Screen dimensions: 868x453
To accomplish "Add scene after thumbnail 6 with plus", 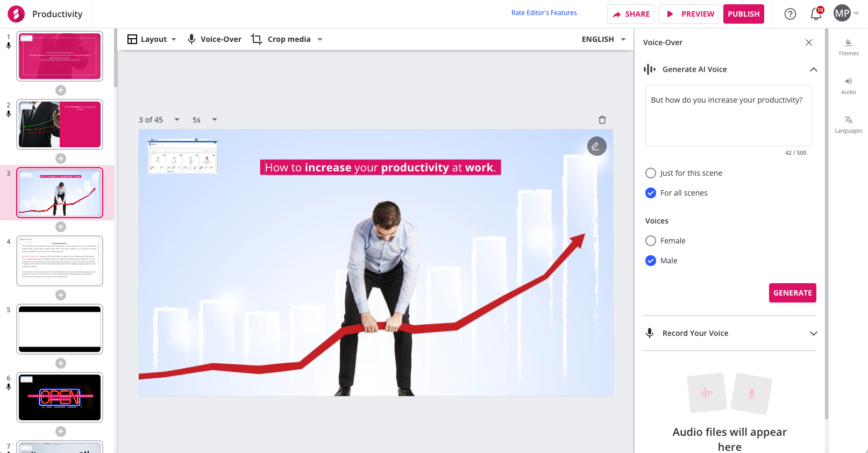I will (x=61, y=432).
